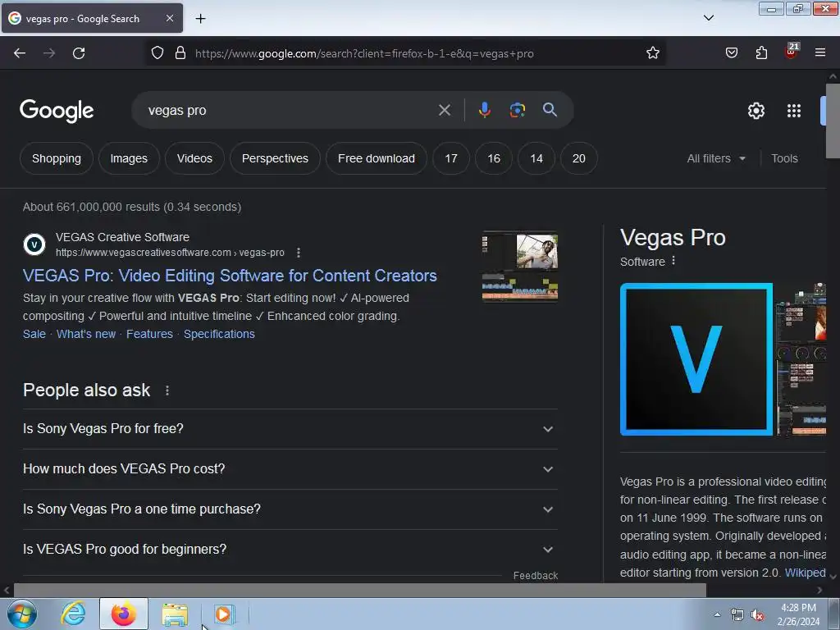840x630 pixels.
Task: Open result options next to vegascreativesoftware URL
Action: 299,253
